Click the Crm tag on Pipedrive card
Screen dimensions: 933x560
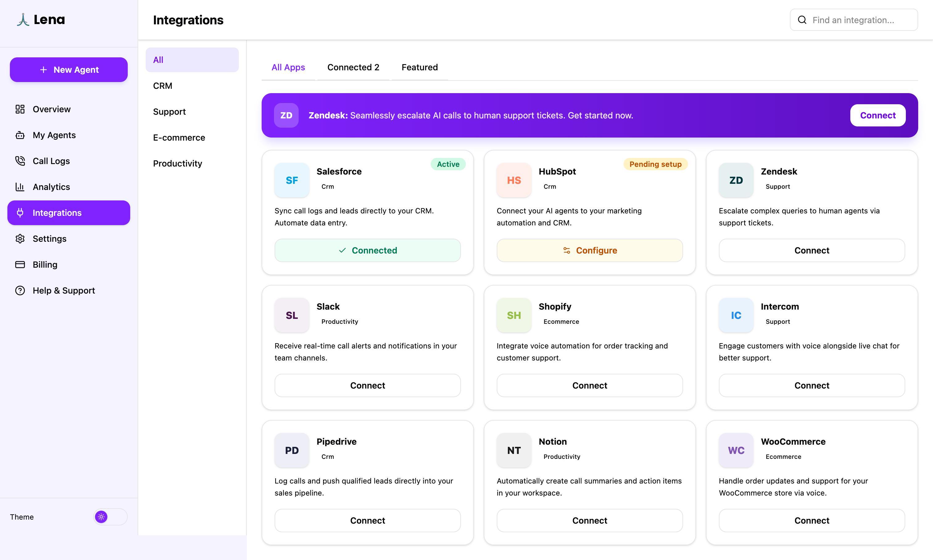coord(327,457)
